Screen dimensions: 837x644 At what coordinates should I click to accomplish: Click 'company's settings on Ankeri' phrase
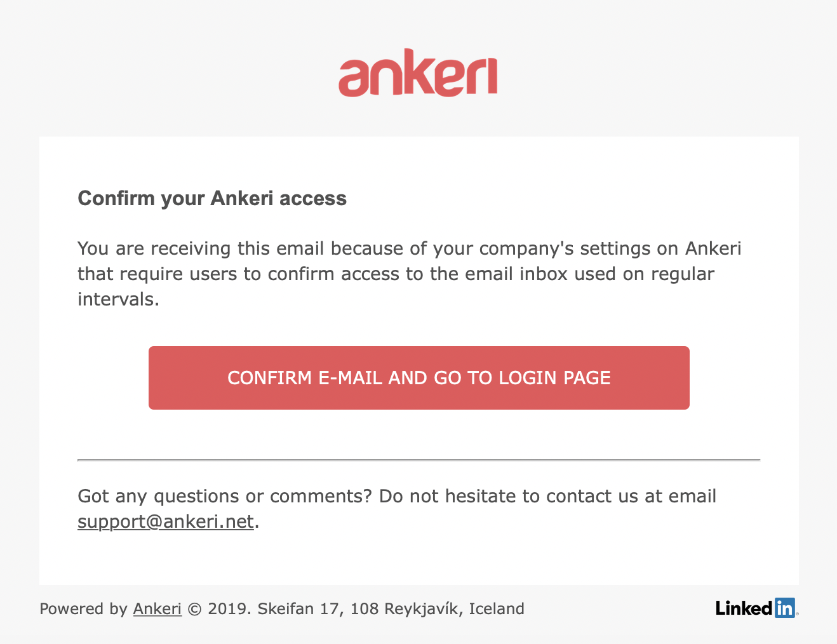point(610,248)
